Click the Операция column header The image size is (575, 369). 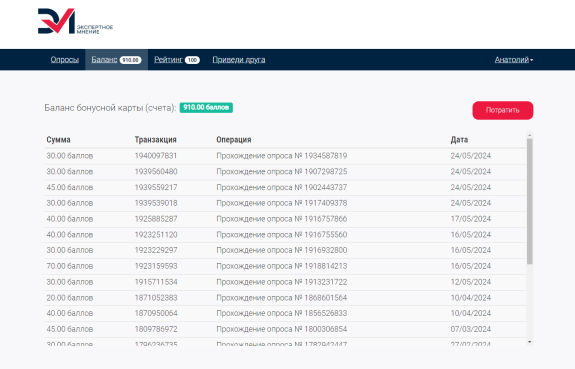[x=234, y=140]
